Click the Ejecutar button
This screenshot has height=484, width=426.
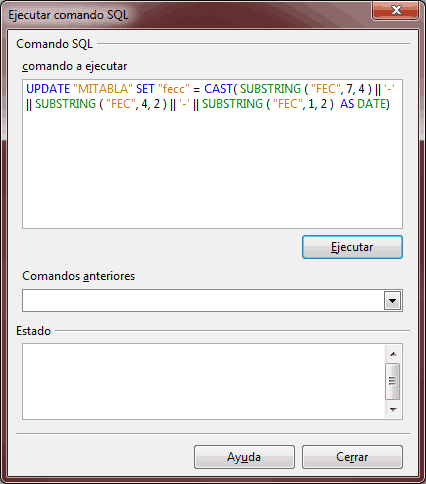coord(352,247)
